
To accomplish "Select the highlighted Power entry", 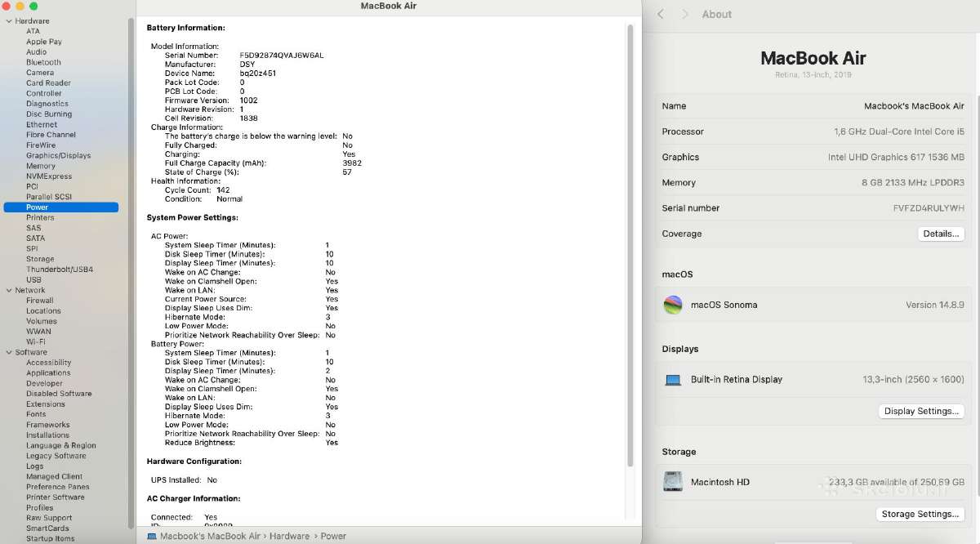I will coord(61,207).
